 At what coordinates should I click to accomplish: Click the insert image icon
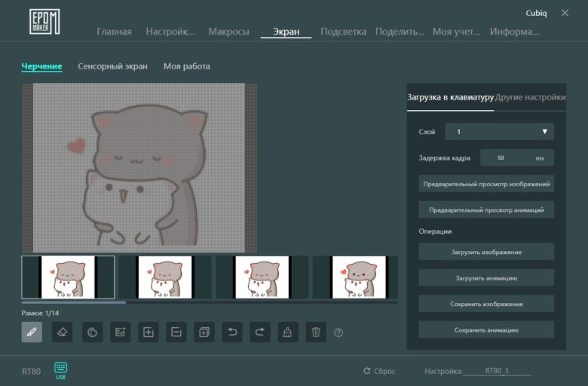click(x=121, y=332)
